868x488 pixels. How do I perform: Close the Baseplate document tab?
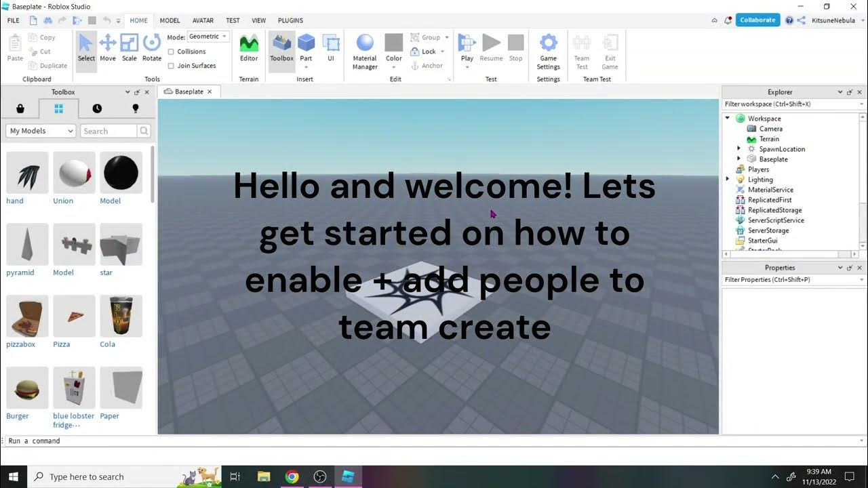pyautogui.click(x=210, y=91)
